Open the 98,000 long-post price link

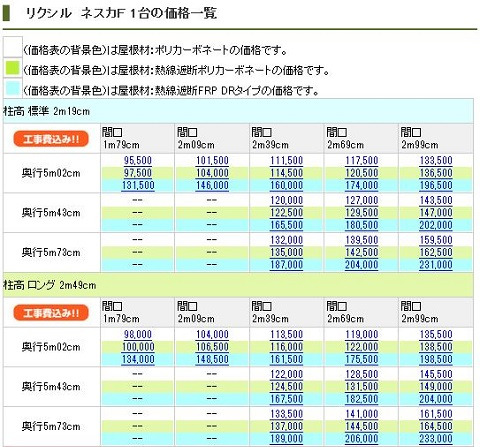pyautogui.click(x=138, y=334)
